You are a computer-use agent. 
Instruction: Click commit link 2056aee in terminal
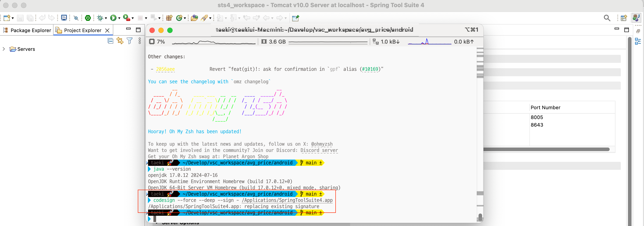click(x=165, y=69)
